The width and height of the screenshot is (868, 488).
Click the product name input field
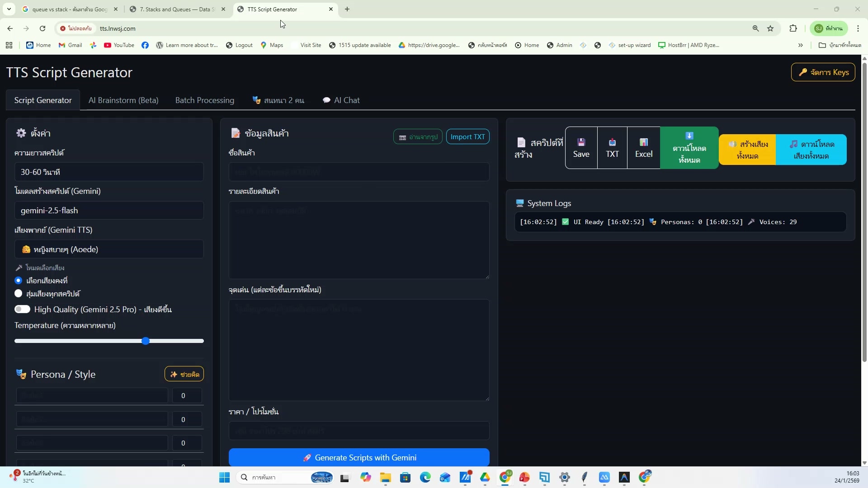coord(359,172)
